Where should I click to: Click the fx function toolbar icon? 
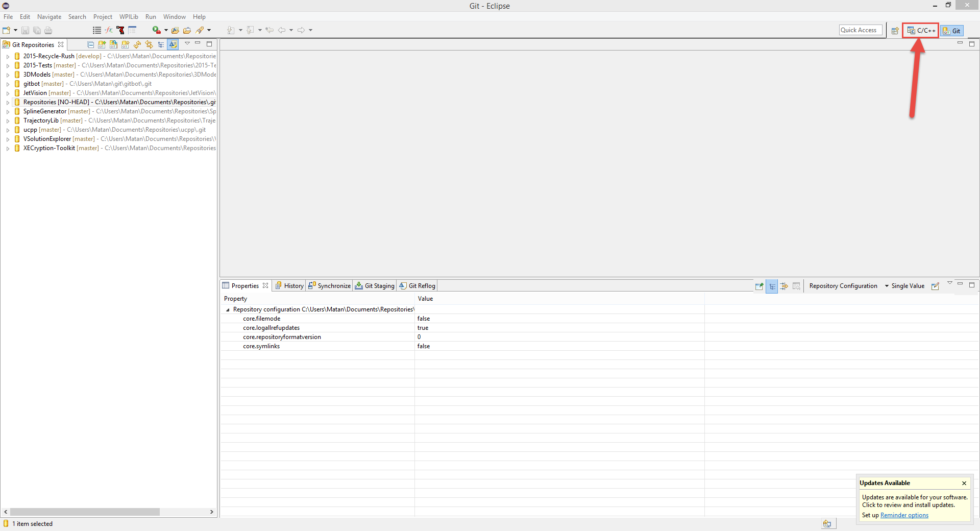click(x=109, y=30)
